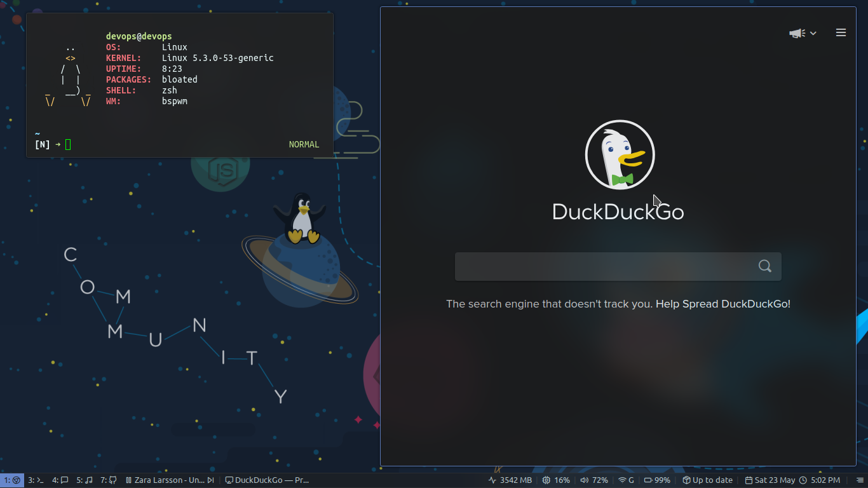Click the terminal prompt cursor
The image size is (868, 488).
pyautogui.click(x=68, y=144)
